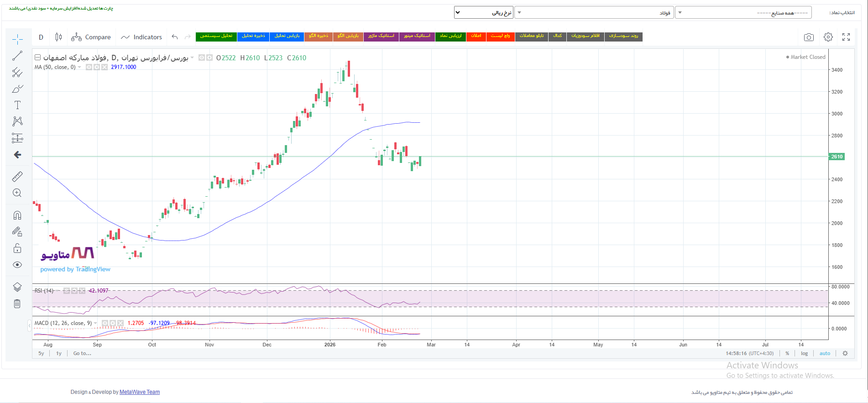This screenshot has height=403, width=868.
Task: Remove the MA (50) indicator
Action: click(x=105, y=67)
